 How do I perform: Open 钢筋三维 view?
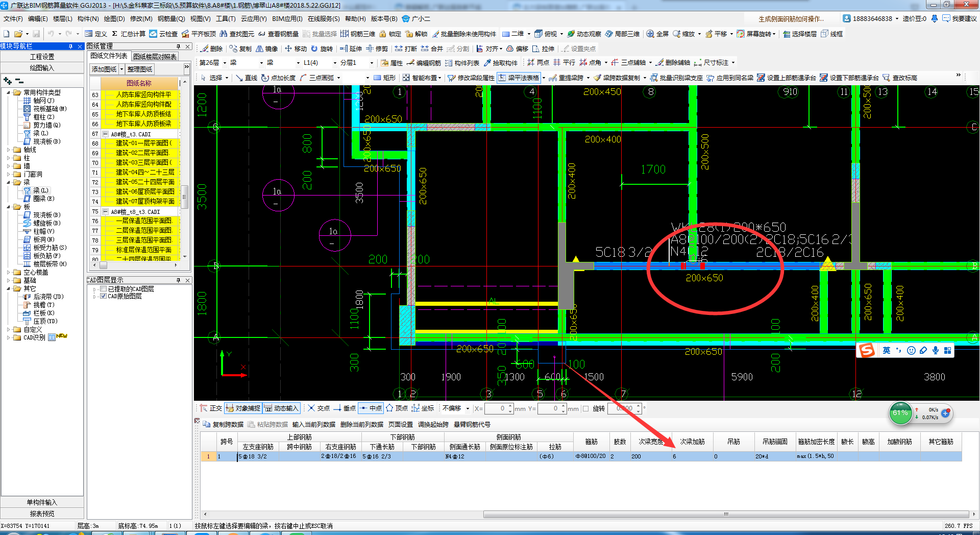click(358, 34)
